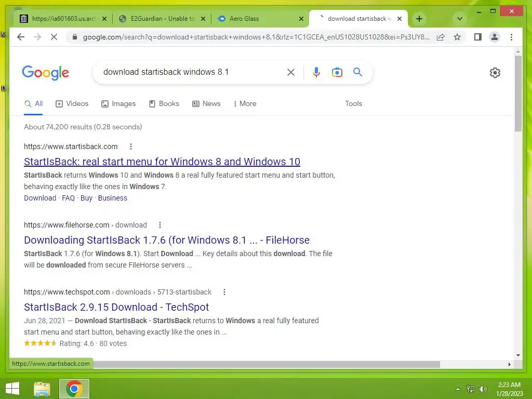
Task: Open the Chrome profile avatar
Action: 495,37
